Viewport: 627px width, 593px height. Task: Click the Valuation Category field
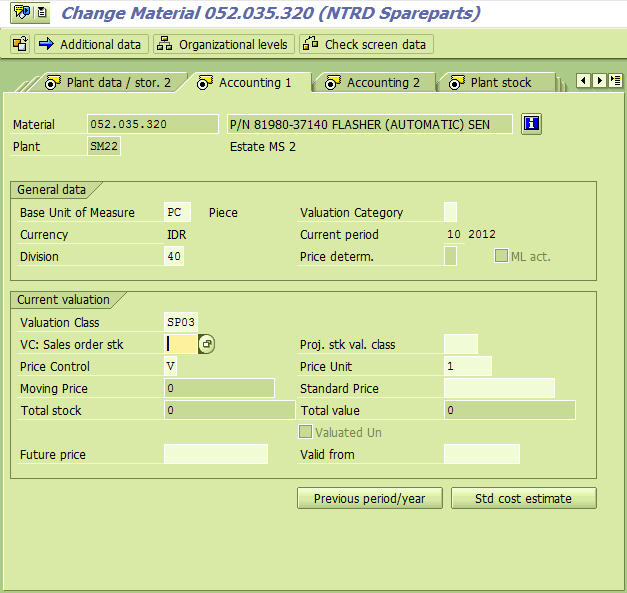(450, 212)
